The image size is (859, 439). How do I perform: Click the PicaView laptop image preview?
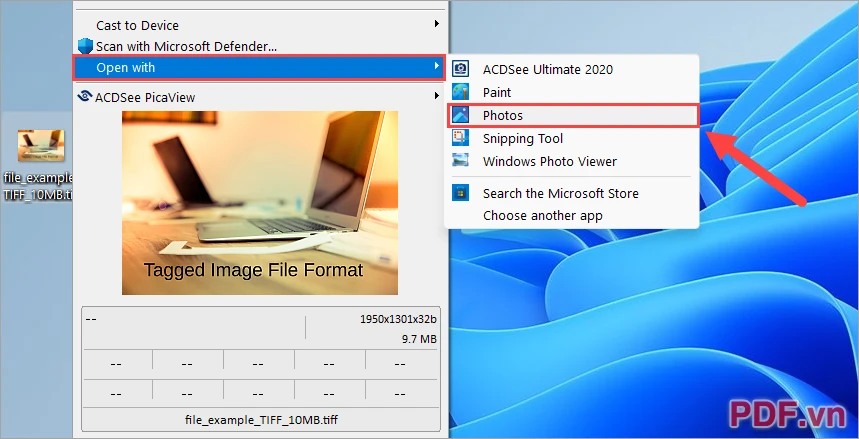click(x=260, y=203)
